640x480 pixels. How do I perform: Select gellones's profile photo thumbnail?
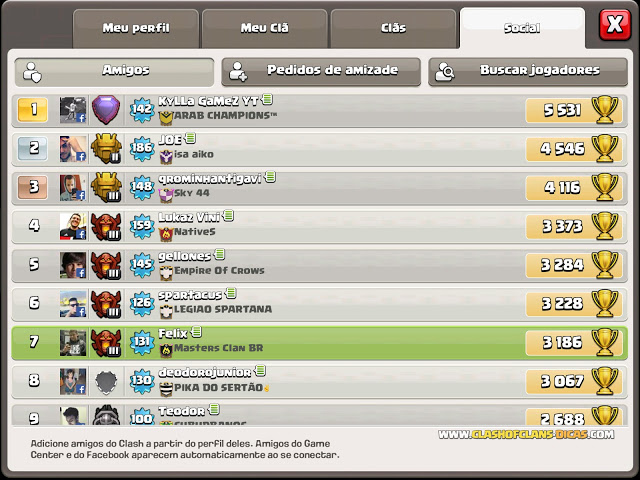tap(73, 265)
